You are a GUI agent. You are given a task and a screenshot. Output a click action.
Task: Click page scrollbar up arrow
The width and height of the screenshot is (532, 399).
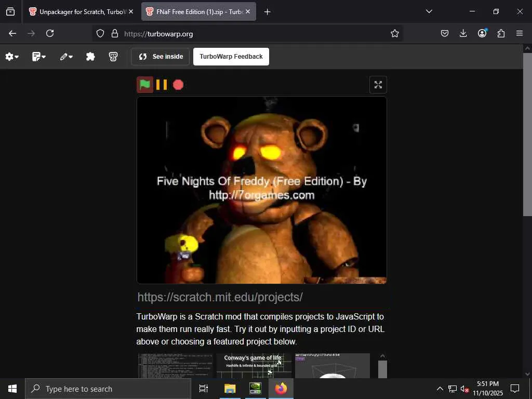(527, 48)
